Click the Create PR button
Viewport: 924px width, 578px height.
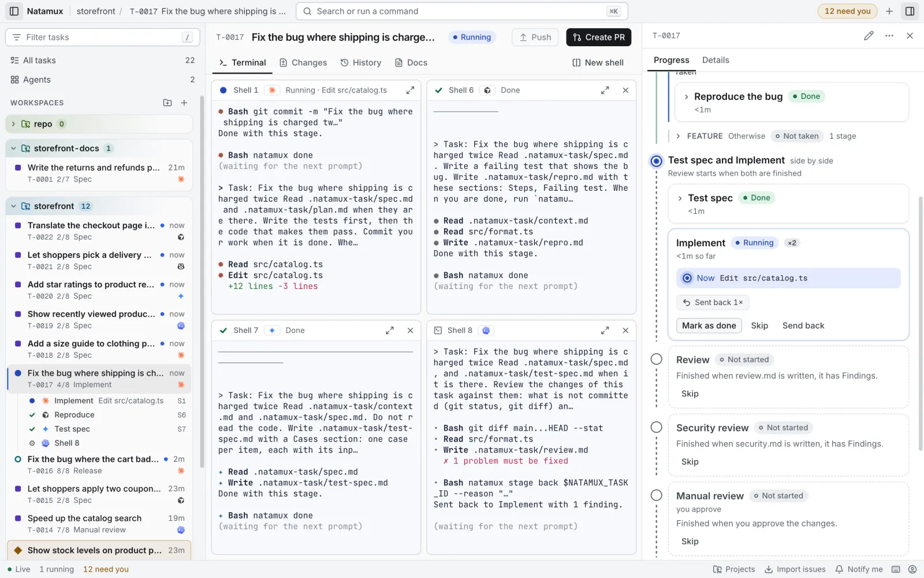(599, 37)
